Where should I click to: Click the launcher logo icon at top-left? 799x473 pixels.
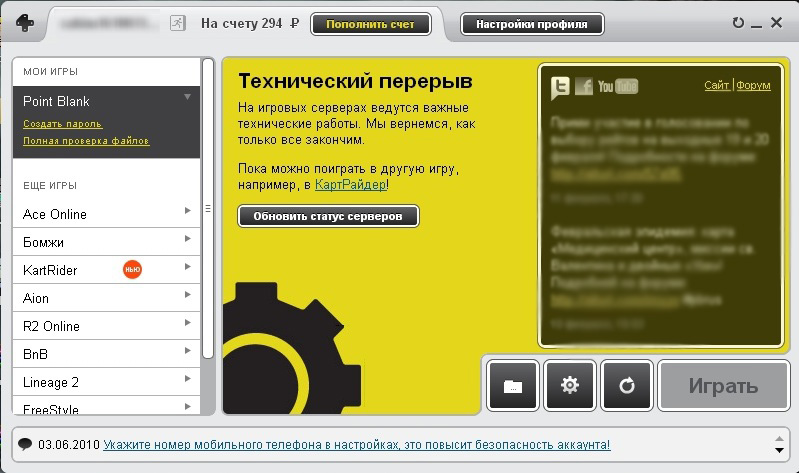point(24,24)
